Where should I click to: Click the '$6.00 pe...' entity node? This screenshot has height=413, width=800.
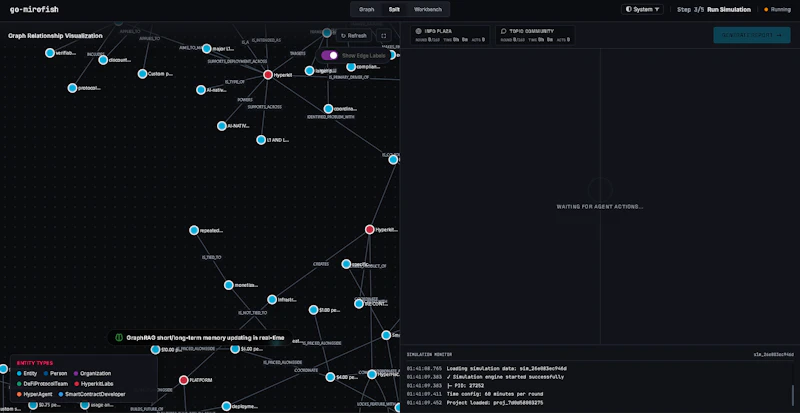[x=235, y=349]
